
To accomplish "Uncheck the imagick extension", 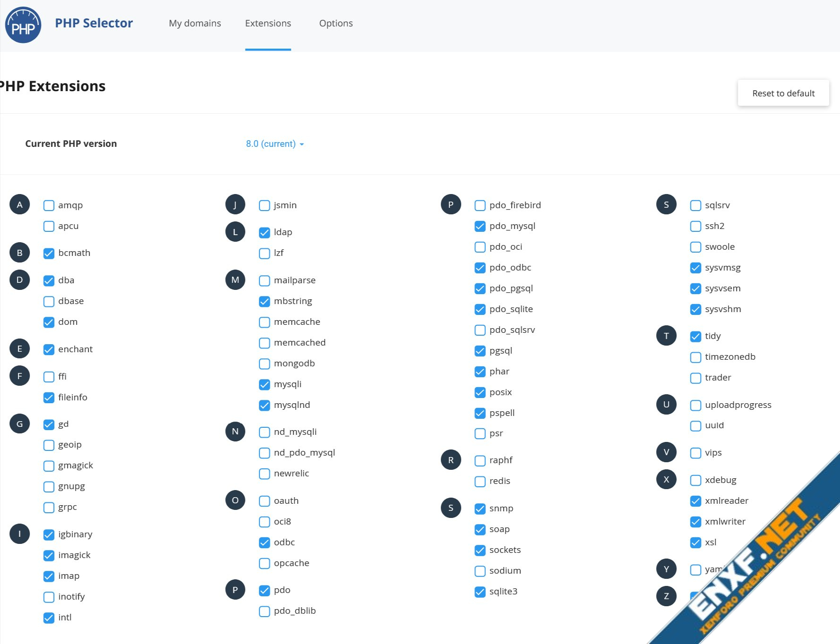I will pos(49,555).
